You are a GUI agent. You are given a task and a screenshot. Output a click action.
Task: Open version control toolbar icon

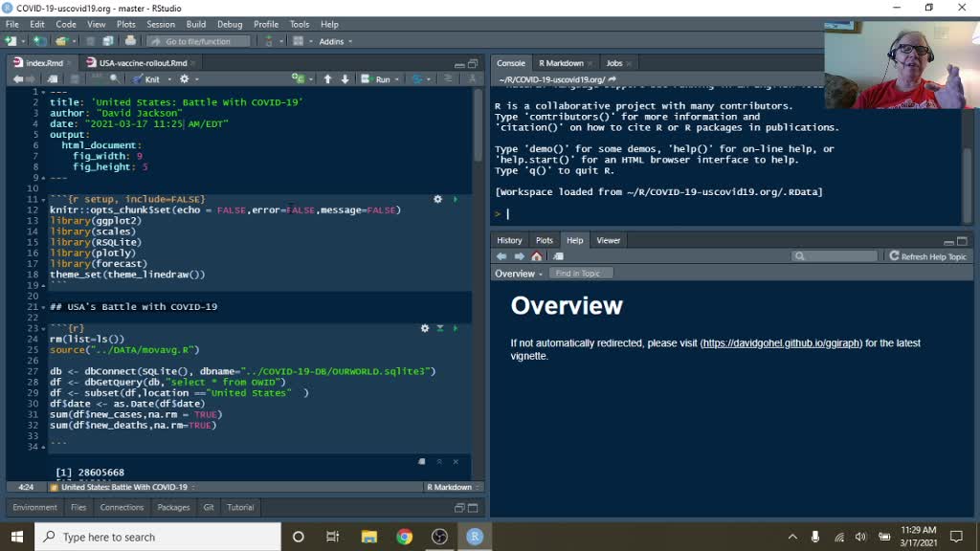point(269,41)
